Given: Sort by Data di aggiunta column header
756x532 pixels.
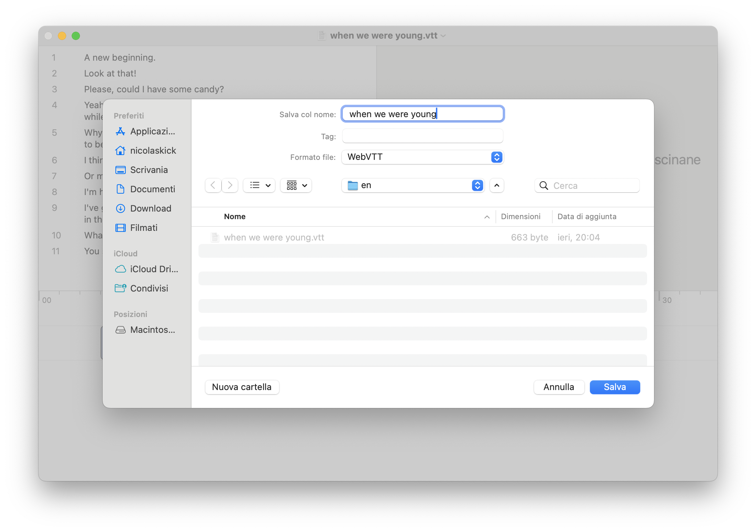Looking at the screenshot, I should click(587, 216).
